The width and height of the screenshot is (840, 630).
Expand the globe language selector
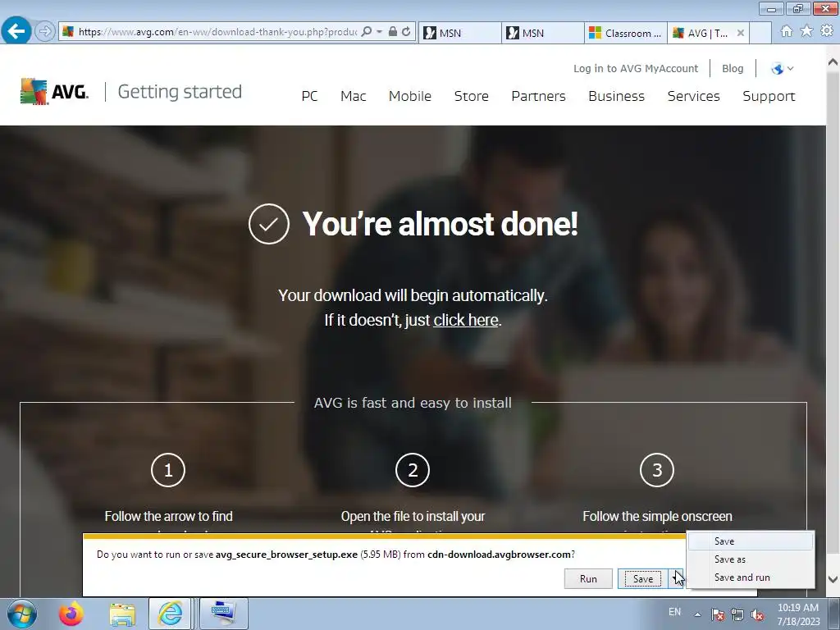click(x=782, y=69)
